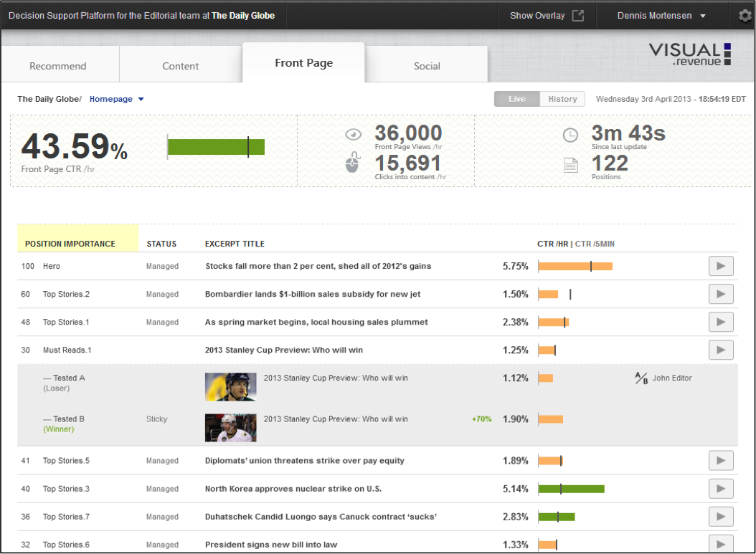Click Duhatschek Candid Luongo headline
Image resolution: width=756 pixels, height=554 pixels.
[x=321, y=517]
